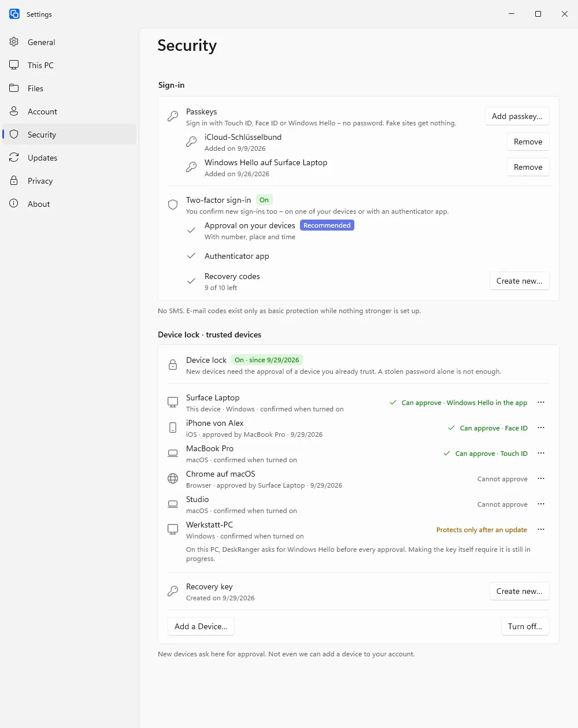
Task: Click 'Created on 9/29/2026' under Recovery key
Action: click(220, 598)
